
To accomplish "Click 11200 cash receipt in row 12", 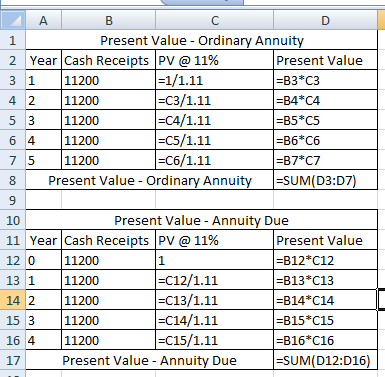I will click(x=109, y=260).
